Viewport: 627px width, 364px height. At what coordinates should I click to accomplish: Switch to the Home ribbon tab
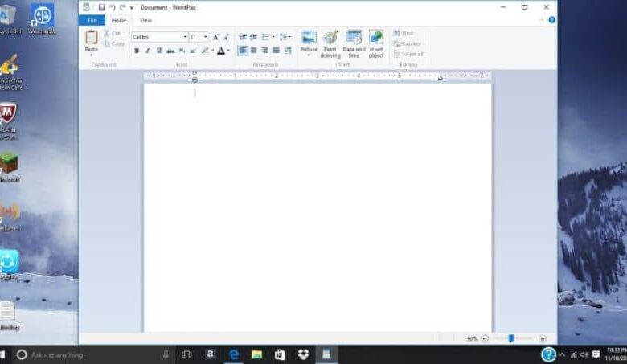click(119, 20)
